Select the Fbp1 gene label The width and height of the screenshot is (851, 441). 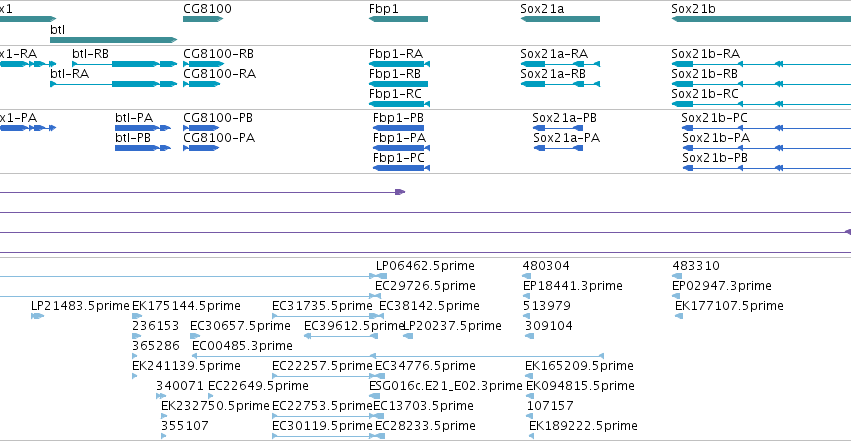coord(384,9)
